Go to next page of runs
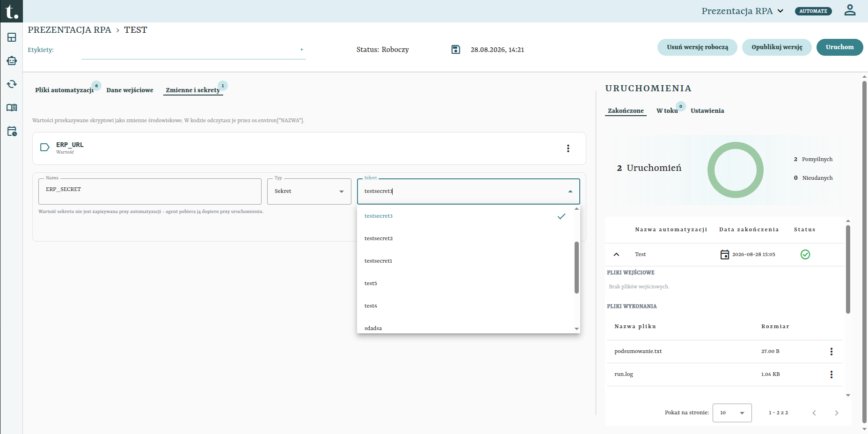This screenshot has height=434, width=868. point(837,413)
